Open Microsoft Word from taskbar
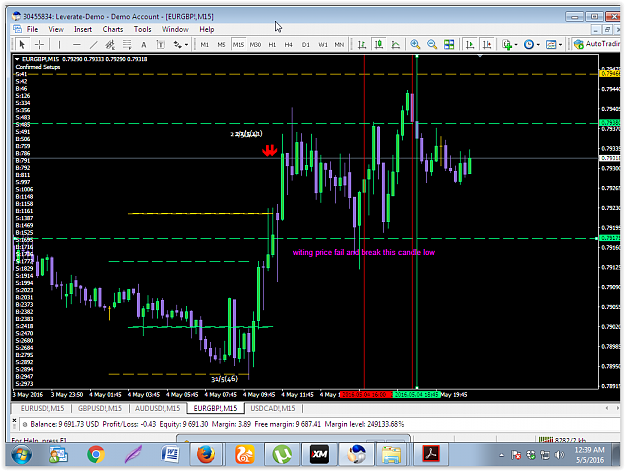This screenshot has width=625, height=471. click(x=170, y=455)
